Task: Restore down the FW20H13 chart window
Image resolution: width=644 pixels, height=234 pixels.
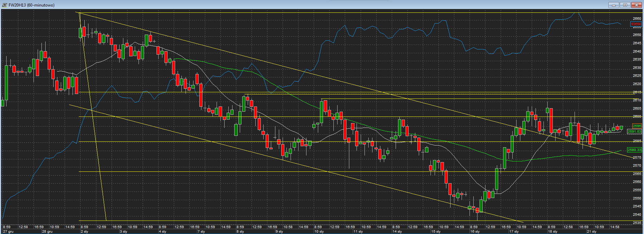Action: pos(625,5)
